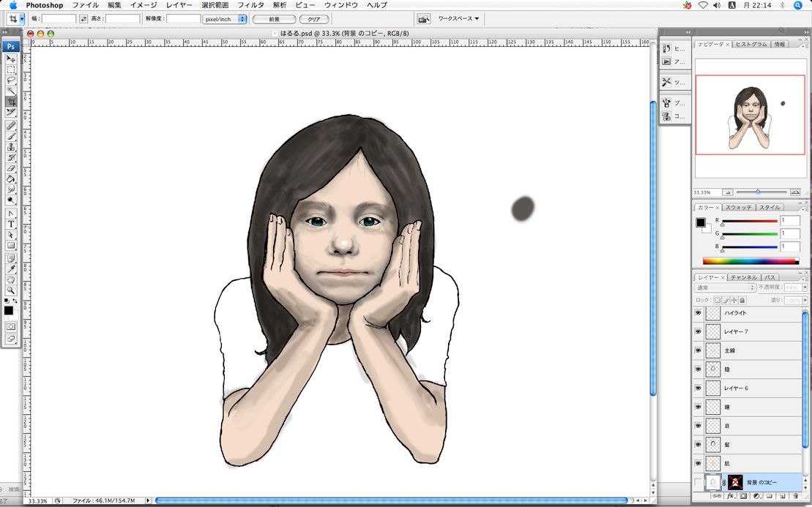Click the クリア button
This screenshot has height=507, width=812.
click(313, 19)
